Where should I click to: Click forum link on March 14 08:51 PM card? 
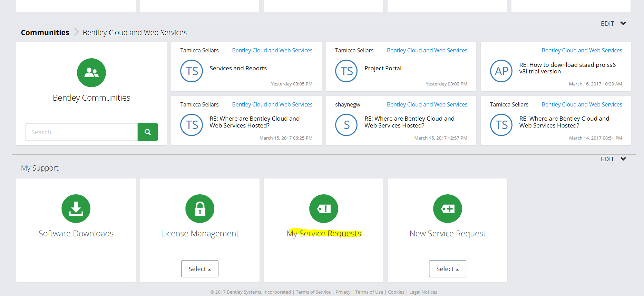click(x=582, y=104)
